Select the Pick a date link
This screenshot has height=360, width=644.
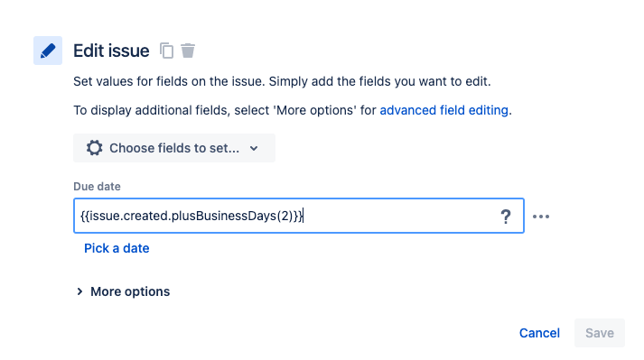point(117,248)
